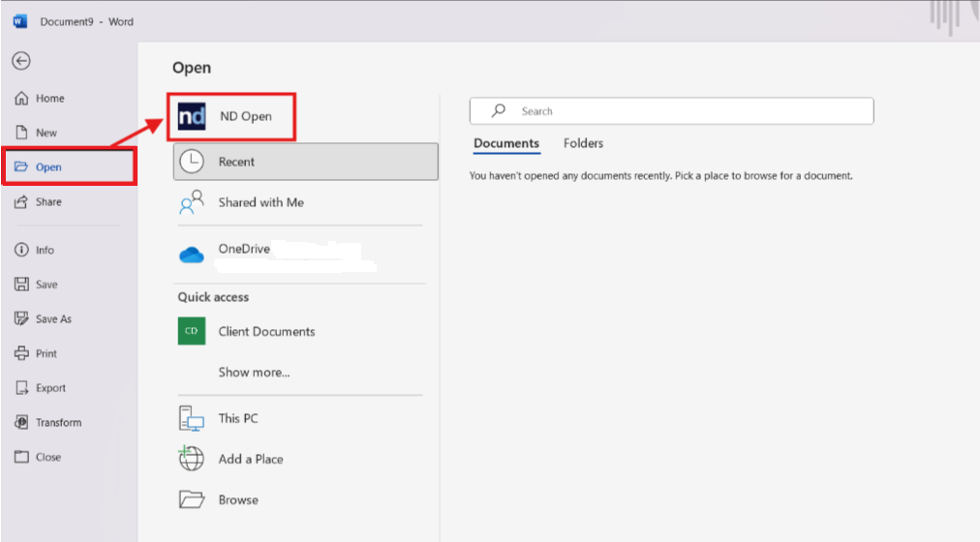Image resolution: width=980 pixels, height=542 pixels.
Task: Select the Recent location
Action: pyautogui.click(x=306, y=162)
